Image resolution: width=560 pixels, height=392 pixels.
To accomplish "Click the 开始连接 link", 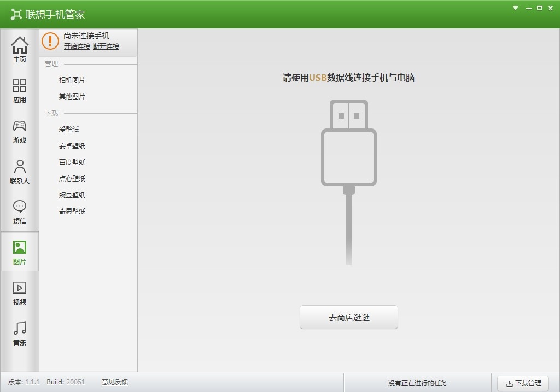I will [77, 46].
